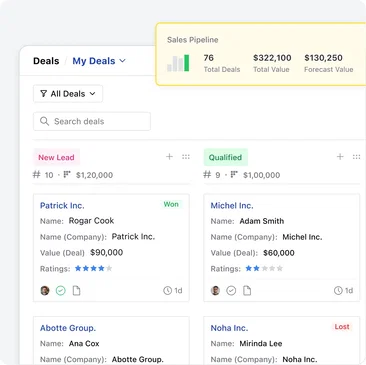The image size is (366, 365).
Task: Open New Lead column grid options
Action: pos(186,156)
